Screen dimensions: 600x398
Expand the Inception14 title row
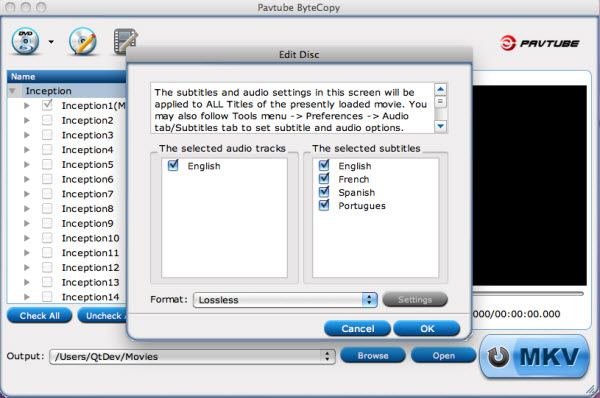[26, 297]
